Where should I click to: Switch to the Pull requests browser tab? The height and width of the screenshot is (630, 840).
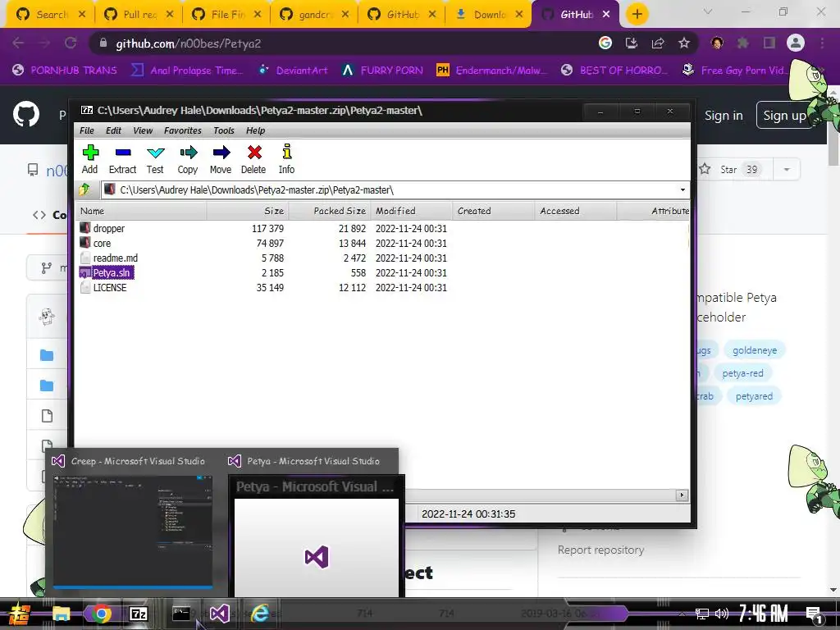(x=139, y=15)
